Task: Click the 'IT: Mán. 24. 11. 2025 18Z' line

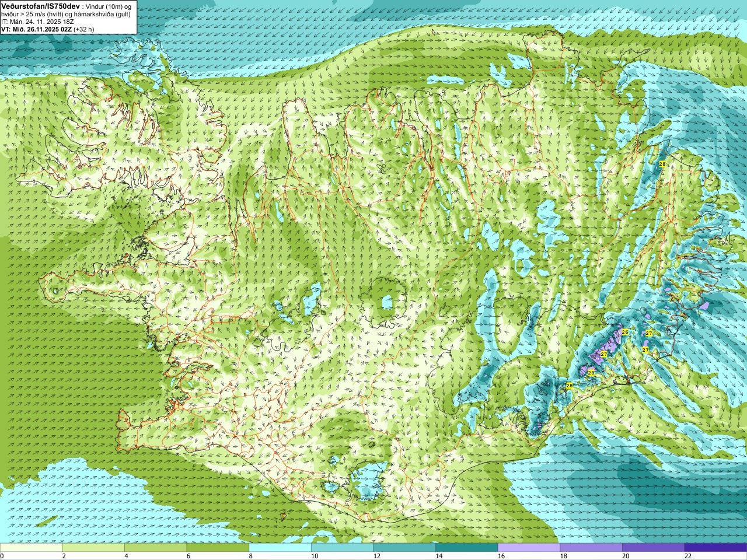Action: pos(38,22)
